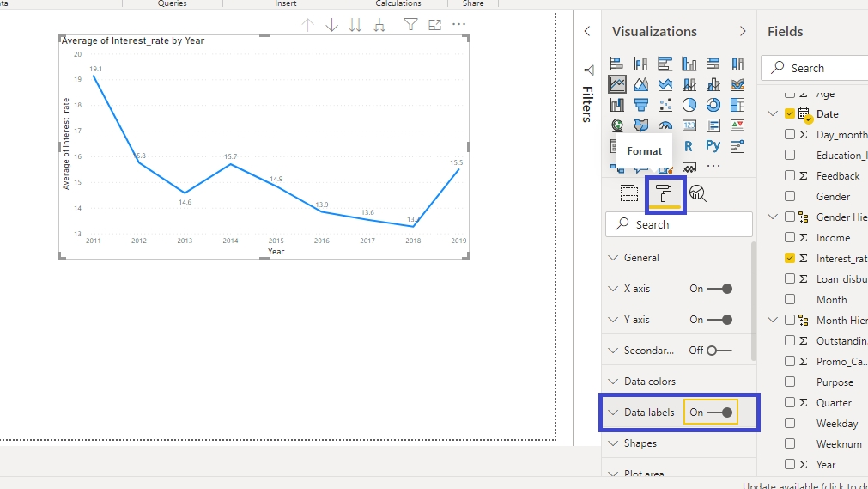
Task: Enter Focus mode on the chart
Action: tap(435, 25)
